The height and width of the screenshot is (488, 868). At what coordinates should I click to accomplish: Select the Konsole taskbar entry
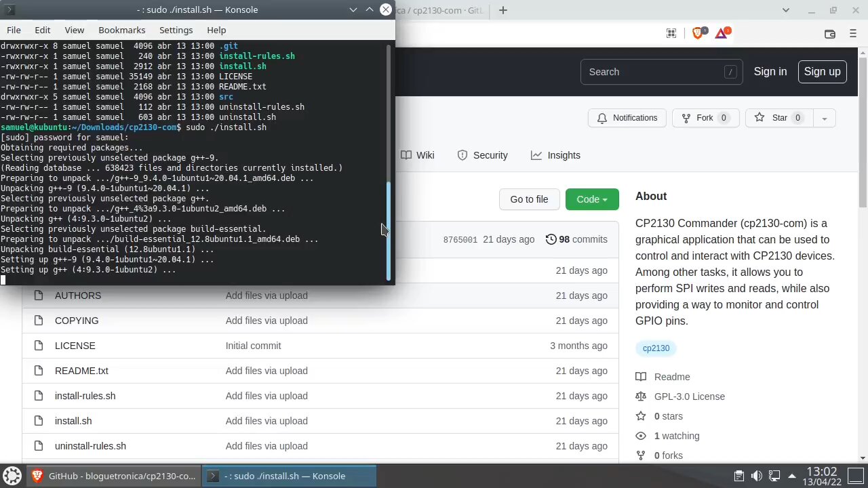click(290, 476)
